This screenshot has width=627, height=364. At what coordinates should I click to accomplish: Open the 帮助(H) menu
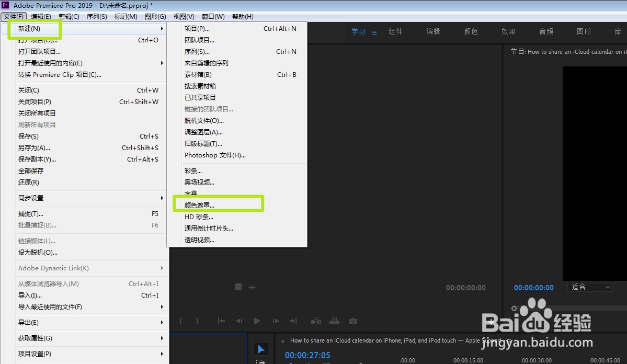[x=243, y=16]
